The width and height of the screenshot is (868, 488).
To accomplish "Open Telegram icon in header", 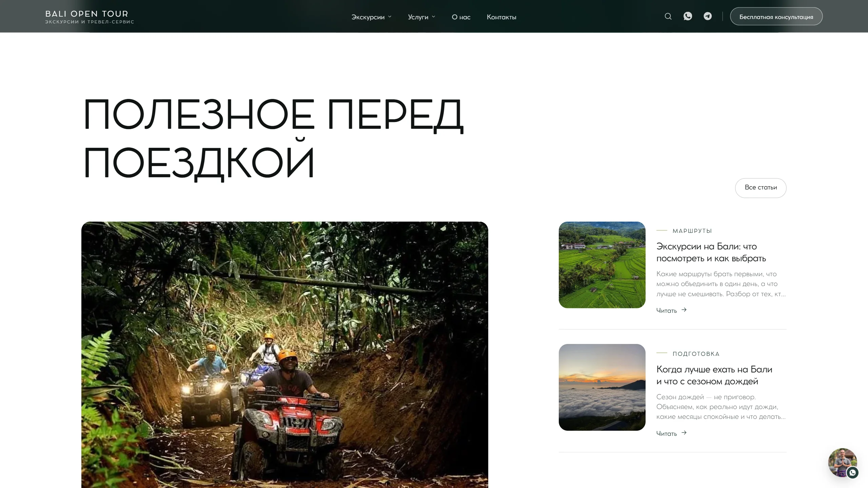I will coord(708,16).
